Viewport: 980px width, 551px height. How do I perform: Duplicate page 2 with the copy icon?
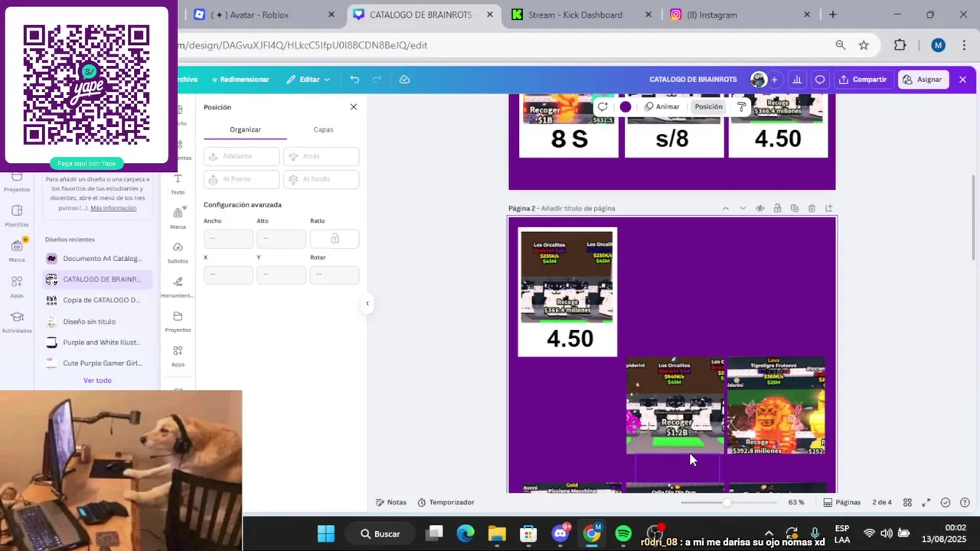(x=794, y=208)
